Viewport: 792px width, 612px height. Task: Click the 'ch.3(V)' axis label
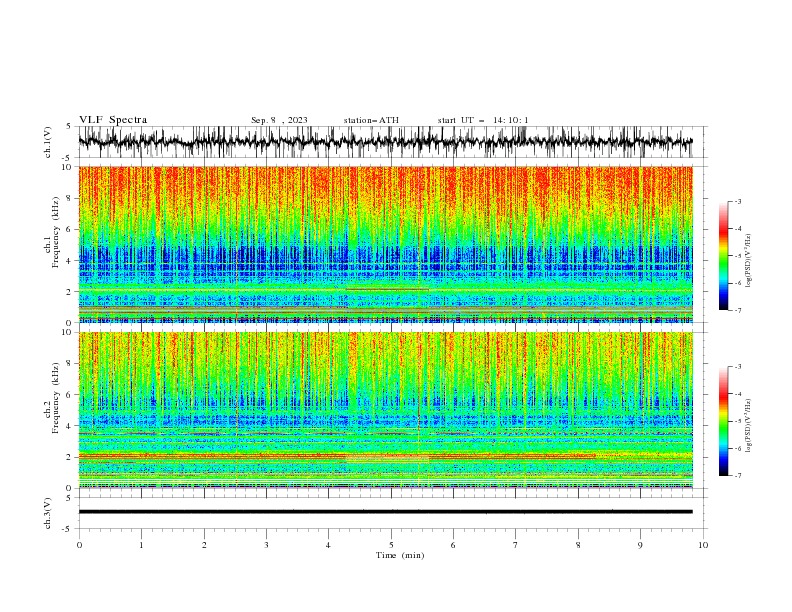pyautogui.click(x=48, y=513)
